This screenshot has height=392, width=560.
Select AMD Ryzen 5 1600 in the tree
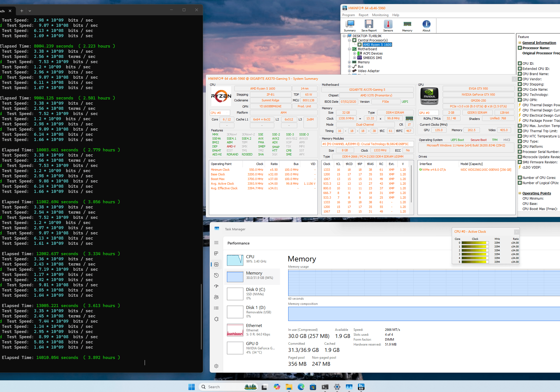tap(377, 45)
